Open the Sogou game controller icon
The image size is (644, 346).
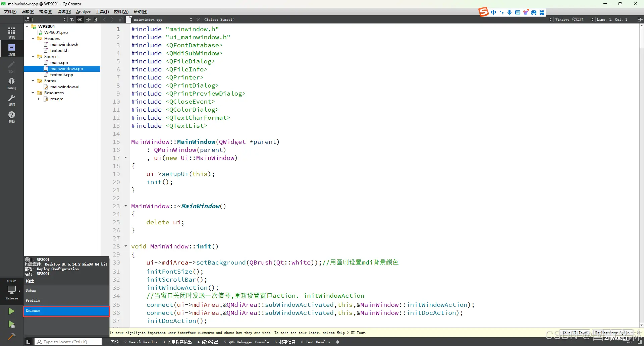(534, 12)
